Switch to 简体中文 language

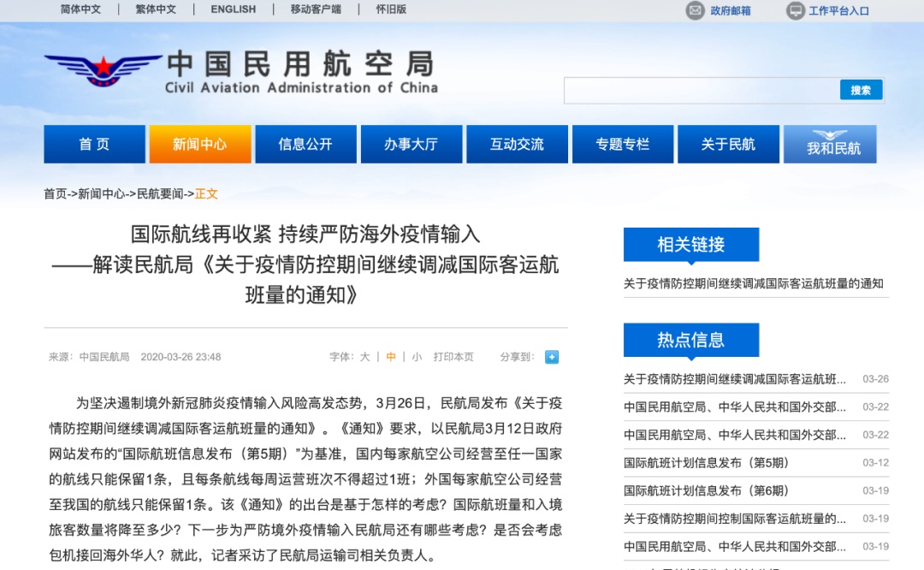tap(80, 9)
